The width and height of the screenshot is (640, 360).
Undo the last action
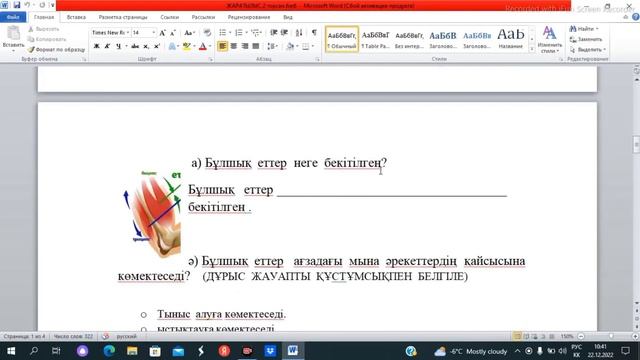28,5
